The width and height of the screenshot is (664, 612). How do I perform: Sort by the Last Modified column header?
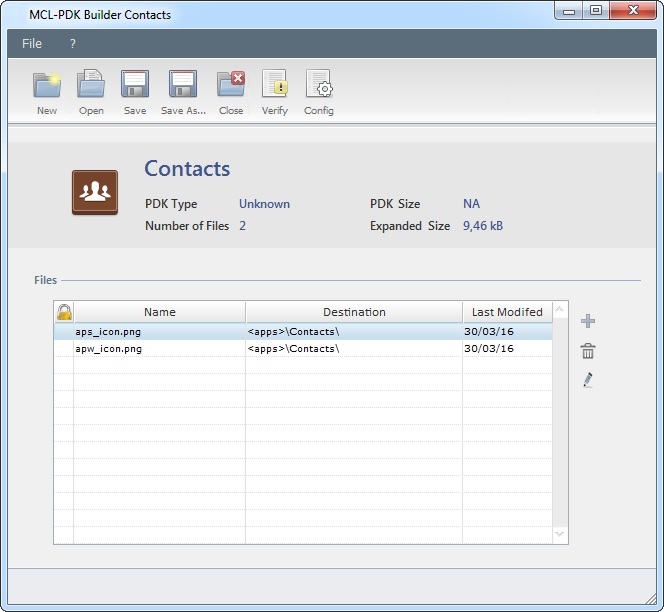point(507,312)
